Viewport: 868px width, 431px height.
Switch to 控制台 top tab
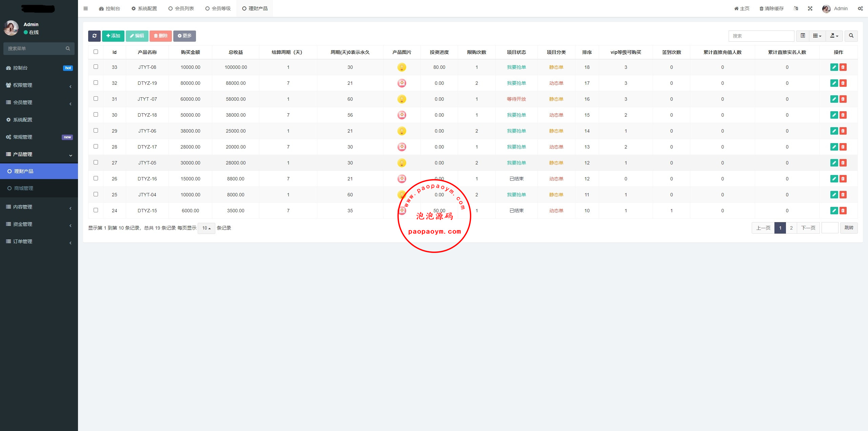point(110,8)
